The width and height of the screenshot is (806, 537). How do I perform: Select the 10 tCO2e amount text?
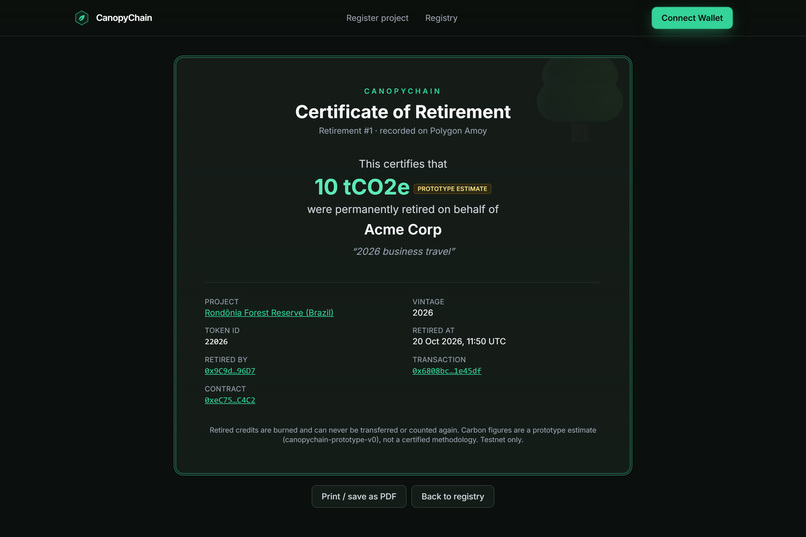click(x=362, y=187)
